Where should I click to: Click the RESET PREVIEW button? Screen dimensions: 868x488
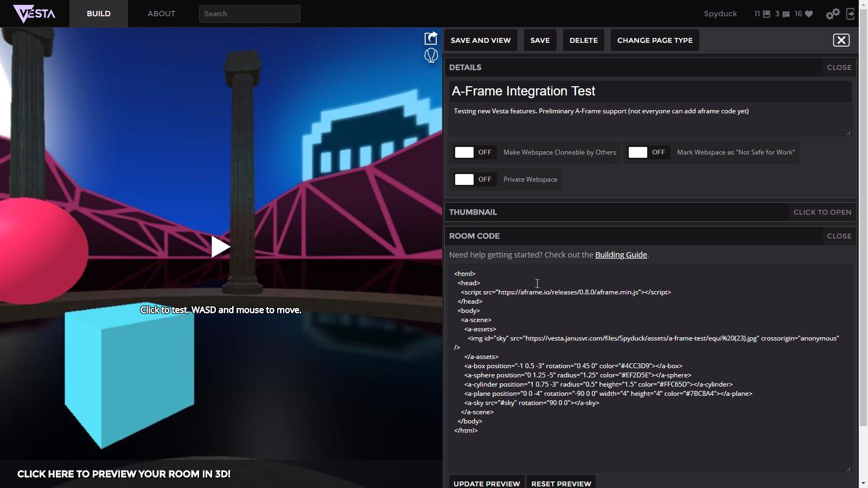pos(561,483)
